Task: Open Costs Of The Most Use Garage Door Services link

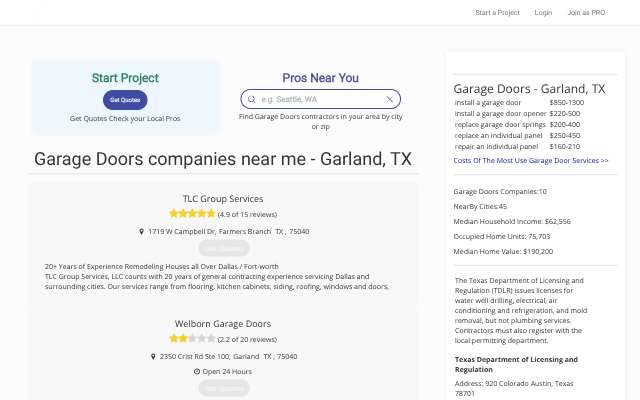Action: 531,160
